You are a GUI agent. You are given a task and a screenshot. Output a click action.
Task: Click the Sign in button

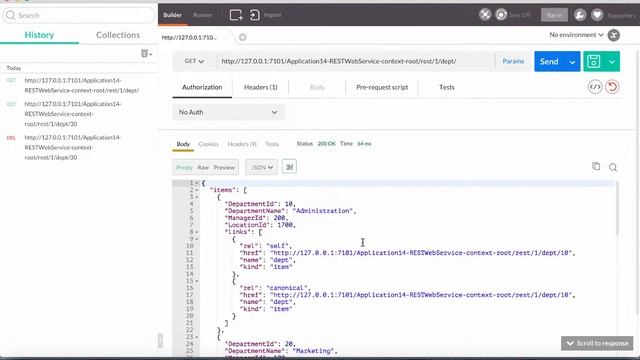pos(554,15)
